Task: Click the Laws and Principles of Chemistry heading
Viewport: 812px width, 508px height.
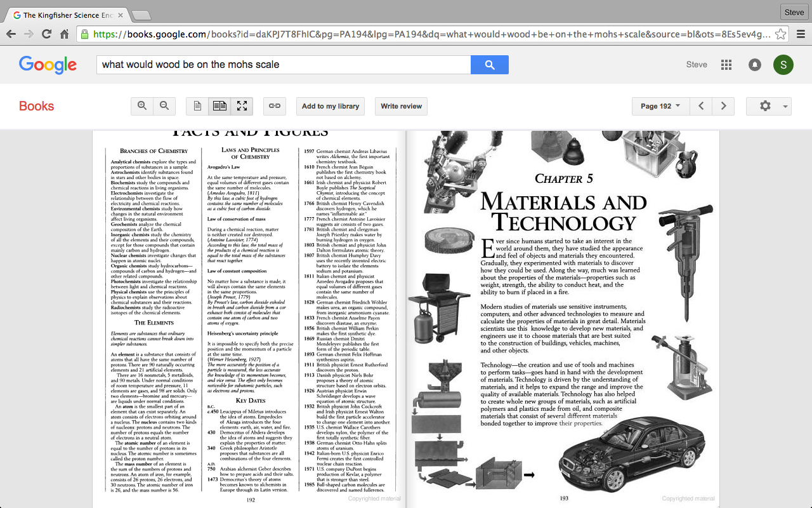Action: [251, 153]
